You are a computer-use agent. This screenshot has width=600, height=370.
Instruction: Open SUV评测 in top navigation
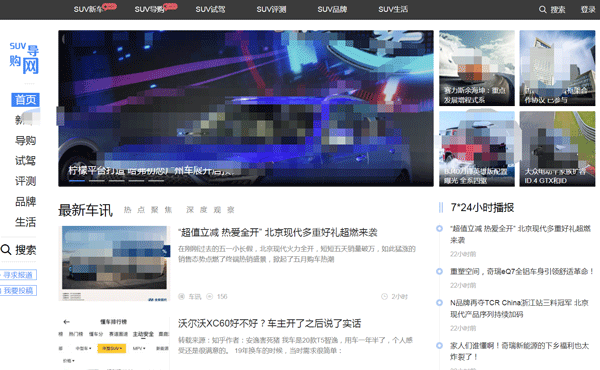(271, 10)
